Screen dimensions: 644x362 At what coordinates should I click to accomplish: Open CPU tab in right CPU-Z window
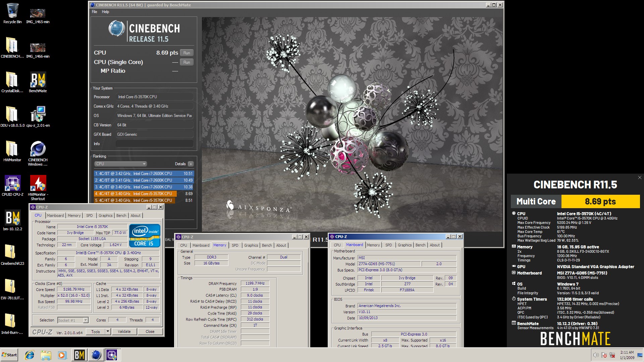coord(337,245)
